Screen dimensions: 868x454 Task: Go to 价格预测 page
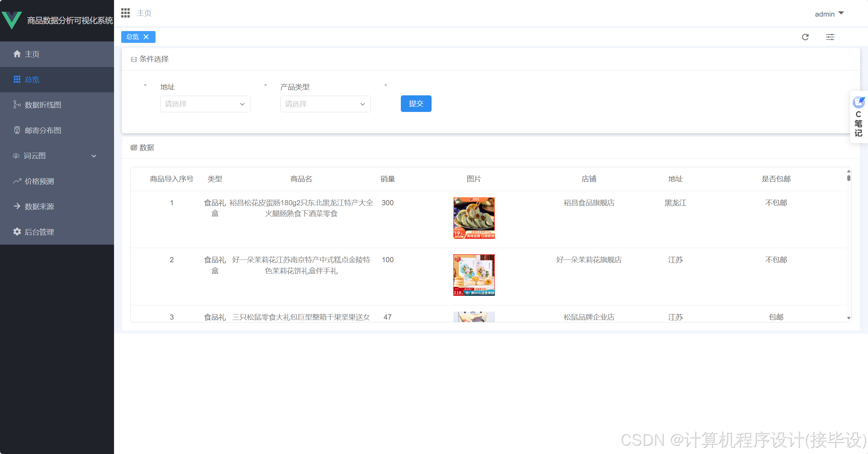pyautogui.click(x=39, y=181)
